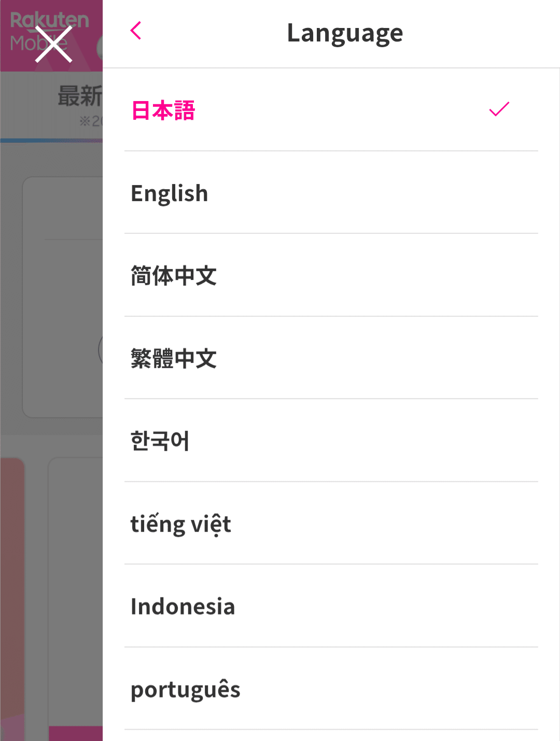Screen dimensions: 560x741
Task: Tap the dimmed ※2 note text
Action: point(91,121)
